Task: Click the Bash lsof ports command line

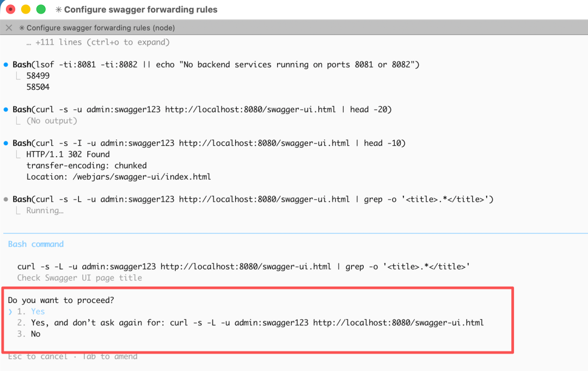Action: pos(216,64)
